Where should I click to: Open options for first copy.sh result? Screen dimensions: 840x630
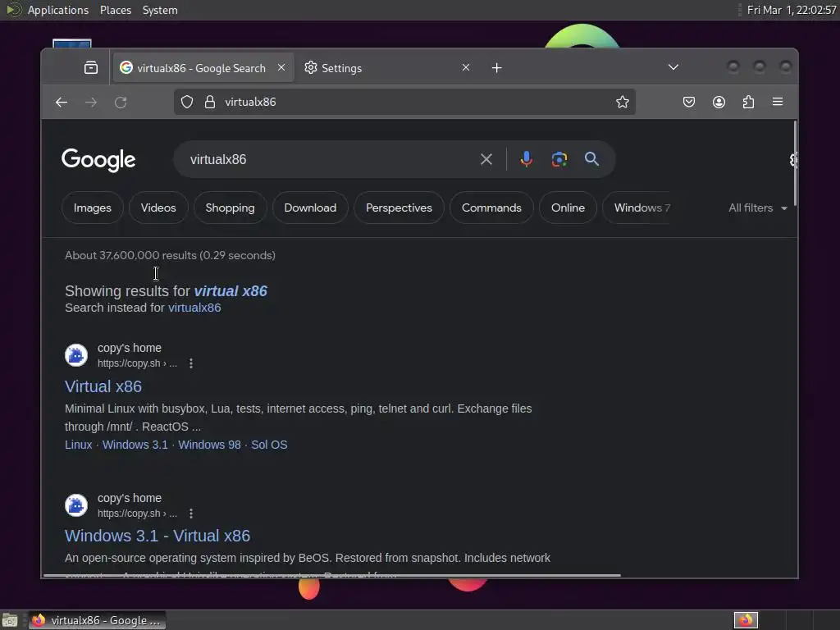tap(191, 363)
